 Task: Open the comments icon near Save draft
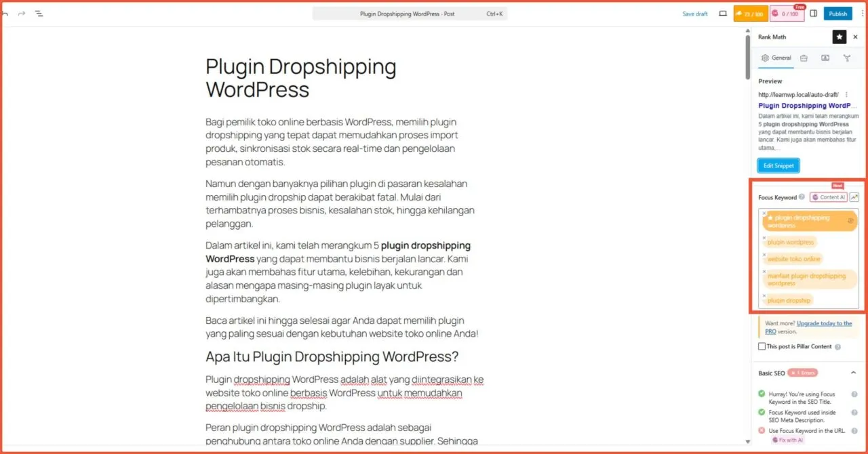coord(722,14)
